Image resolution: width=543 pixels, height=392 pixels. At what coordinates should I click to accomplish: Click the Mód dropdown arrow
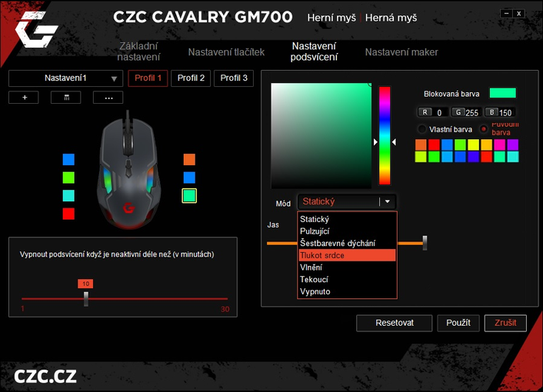pyautogui.click(x=388, y=201)
